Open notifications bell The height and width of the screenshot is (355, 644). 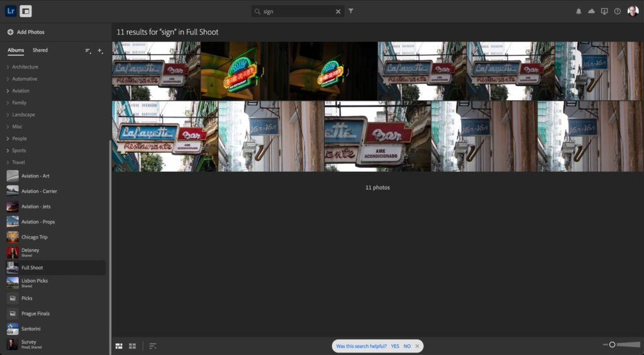coord(579,11)
